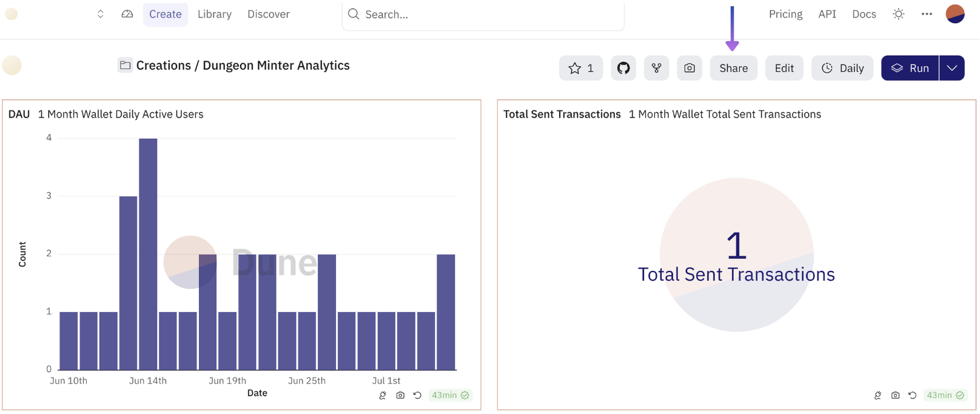The width and height of the screenshot is (980, 414).
Task: Click the speedometer icon in top navigation
Action: (x=127, y=14)
